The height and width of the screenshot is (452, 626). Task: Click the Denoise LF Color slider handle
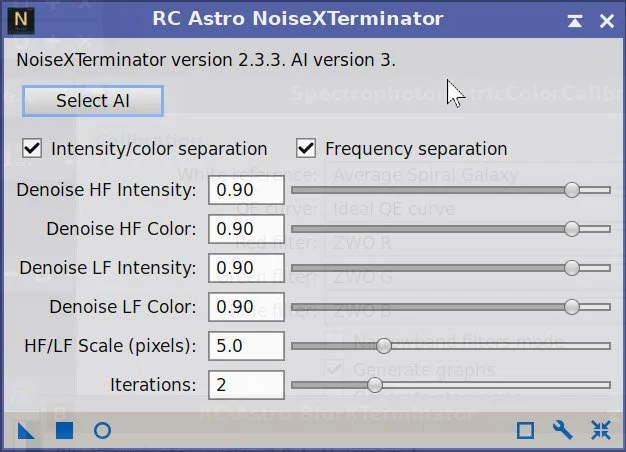click(x=572, y=307)
